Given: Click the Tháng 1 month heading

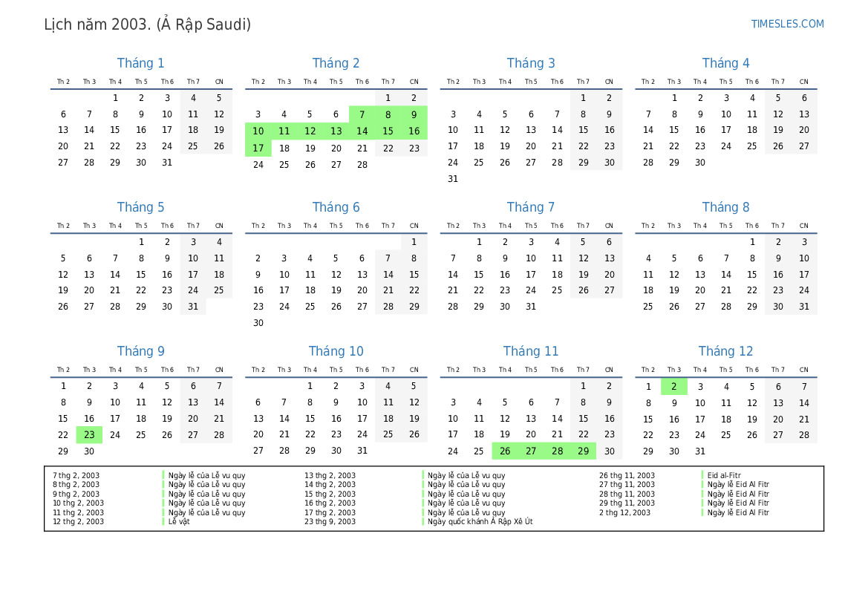Looking at the screenshot, I should point(140,63).
